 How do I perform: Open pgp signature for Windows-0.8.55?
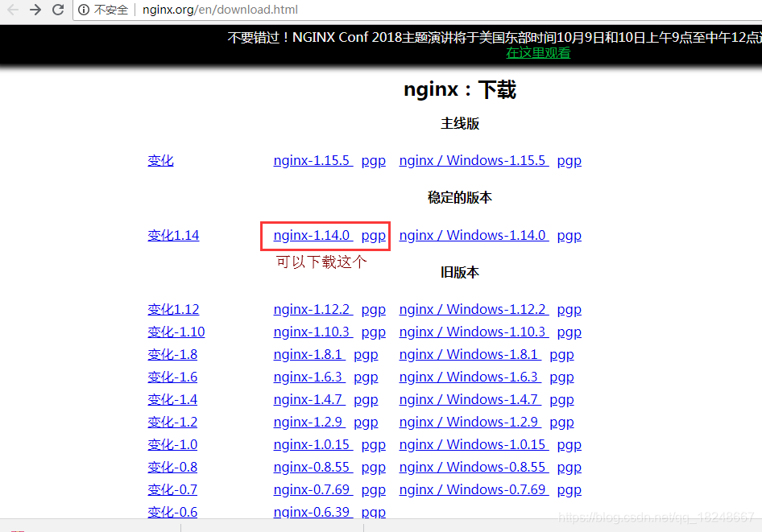tap(569, 468)
